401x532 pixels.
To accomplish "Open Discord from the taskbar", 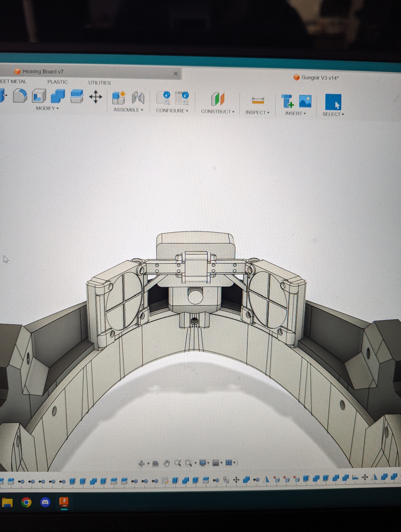I will click(45, 502).
